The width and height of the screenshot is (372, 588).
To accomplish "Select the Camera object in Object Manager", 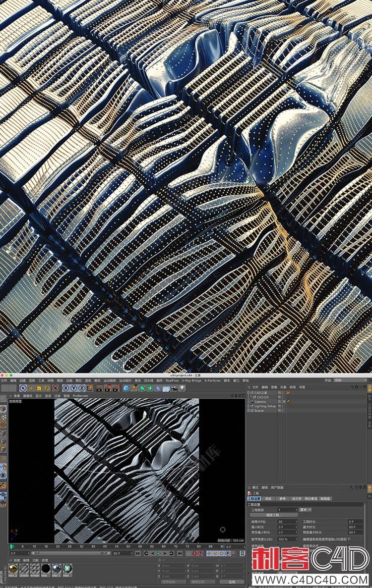I will [260, 402].
